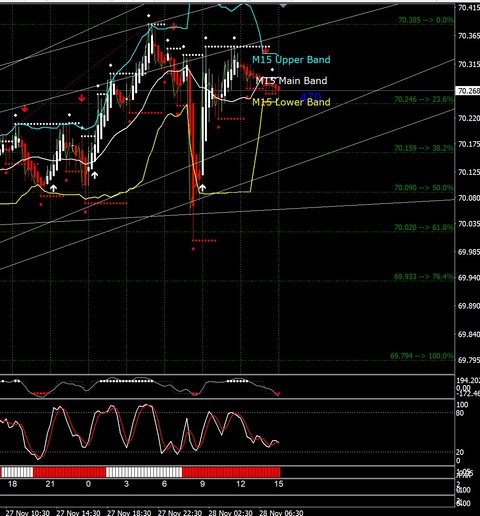Click hour marker 18 on session bar

coord(12,484)
